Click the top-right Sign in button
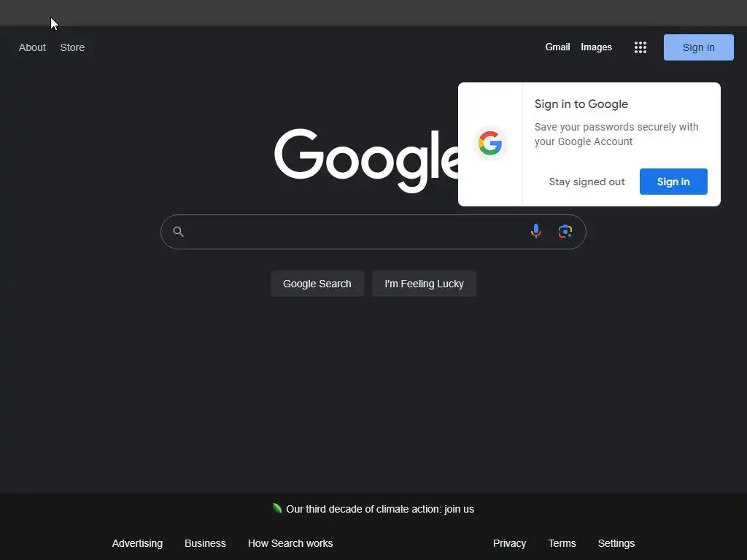Image resolution: width=747 pixels, height=560 pixels. tap(698, 47)
